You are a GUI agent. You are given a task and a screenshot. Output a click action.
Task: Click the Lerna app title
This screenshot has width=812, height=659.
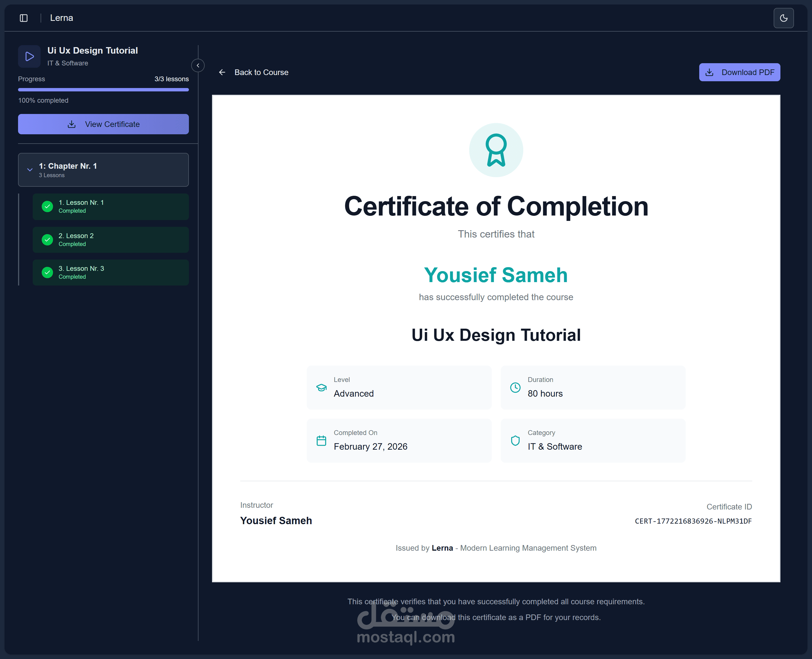click(x=61, y=18)
